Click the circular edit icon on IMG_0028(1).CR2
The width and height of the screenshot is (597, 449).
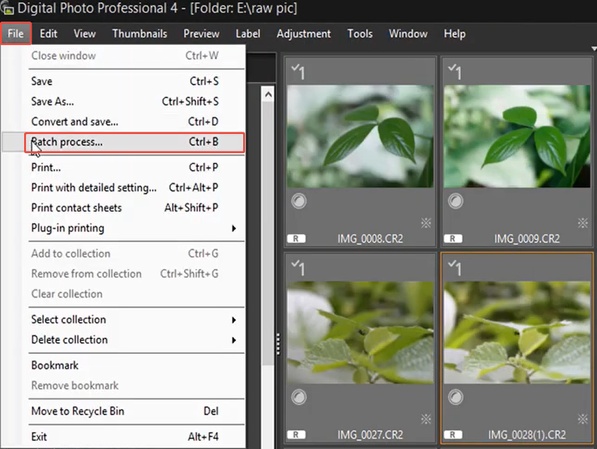click(x=456, y=397)
